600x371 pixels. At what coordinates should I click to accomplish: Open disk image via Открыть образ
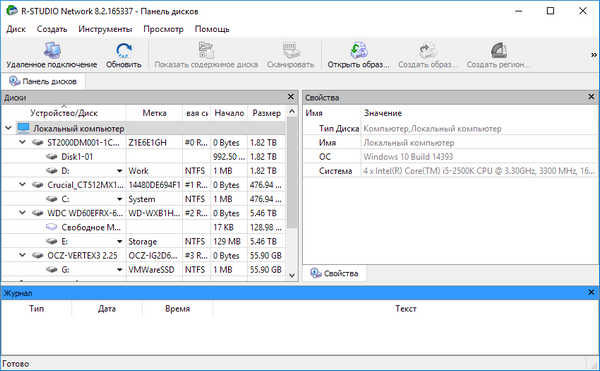[359, 50]
